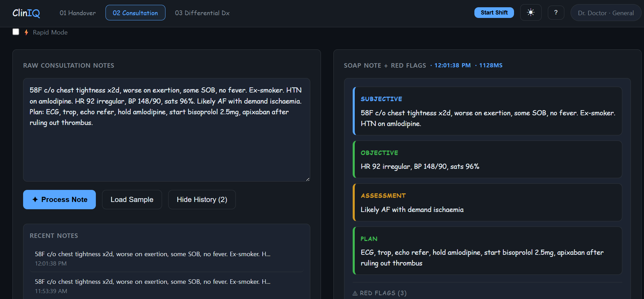This screenshot has width=644, height=299.
Task: Open the recent note from 11:53:39 AM
Action: 167,286
